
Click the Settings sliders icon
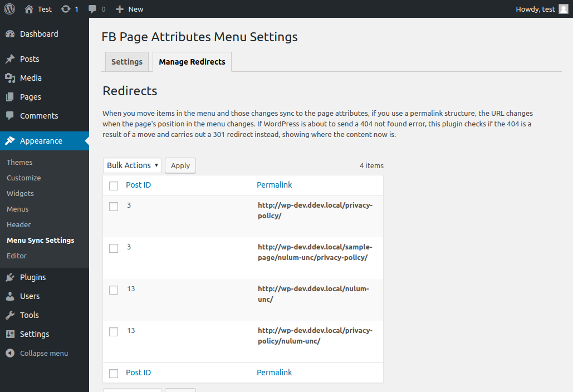[10, 334]
